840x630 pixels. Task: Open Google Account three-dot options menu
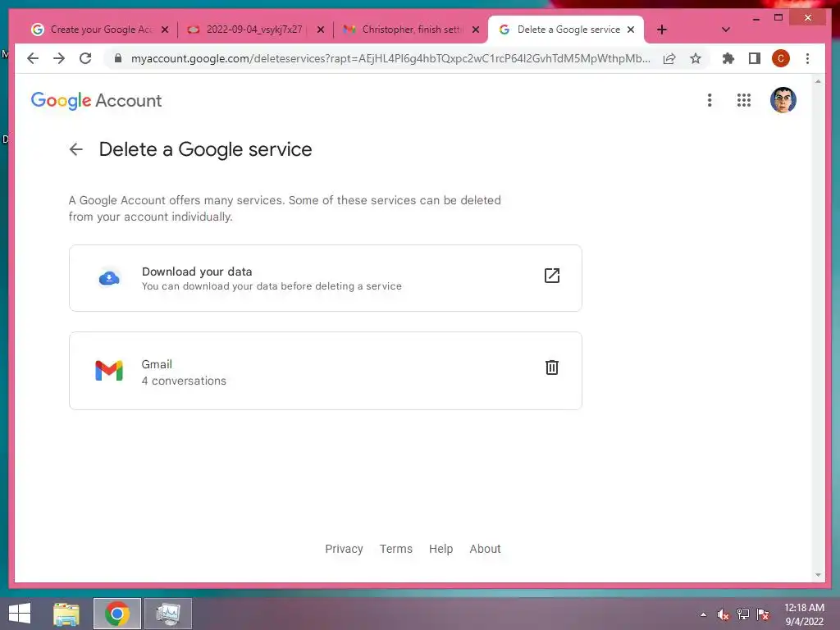(710, 100)
